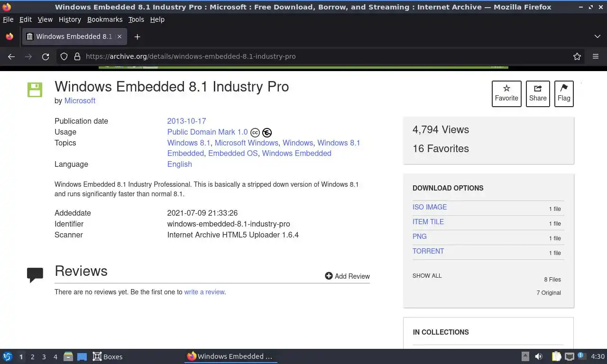
Task: Click the padlock site security icon
Action: coord(77,56)
